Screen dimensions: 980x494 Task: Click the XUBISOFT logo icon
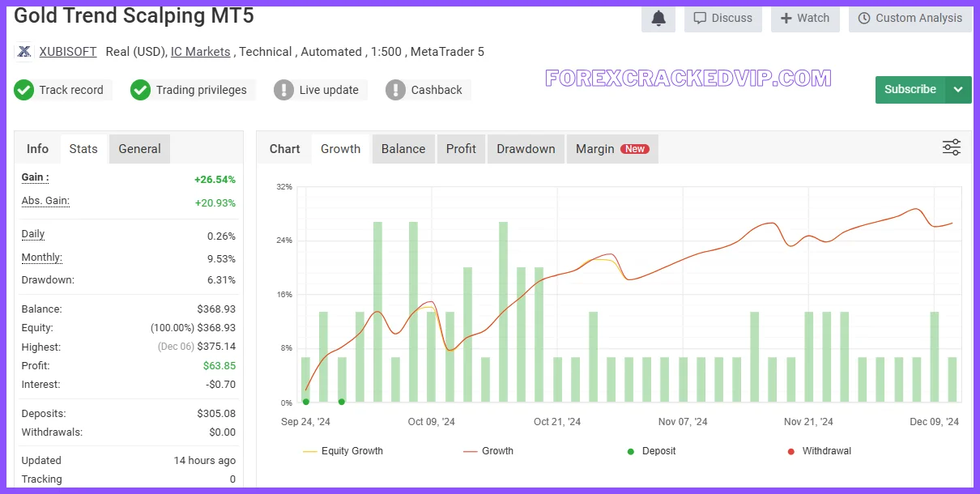click(24, 52)
